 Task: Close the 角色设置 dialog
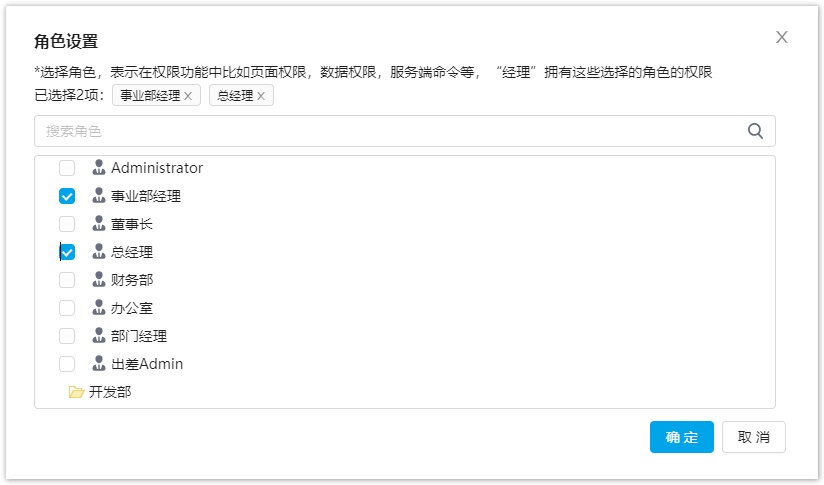(x=782, y=37)
